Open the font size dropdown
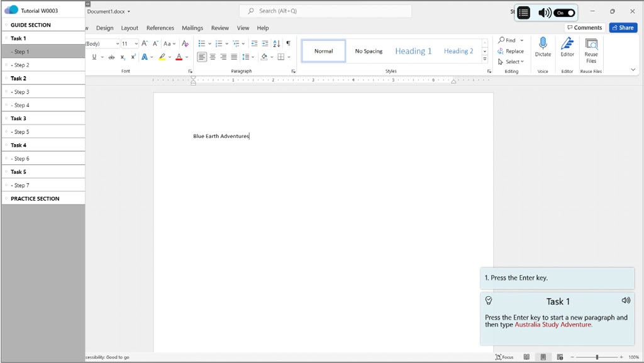644x363 pixels. coord(136,44)
